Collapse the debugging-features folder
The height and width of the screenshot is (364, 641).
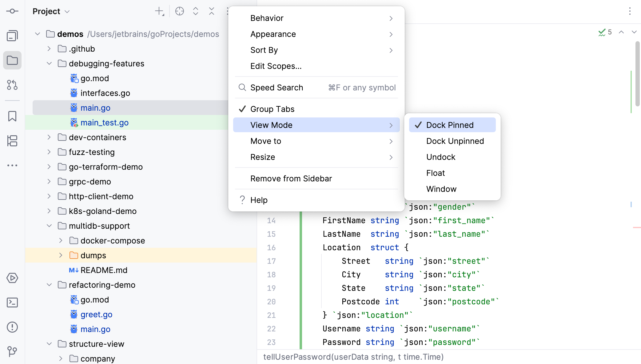click(x=49, y=63)
